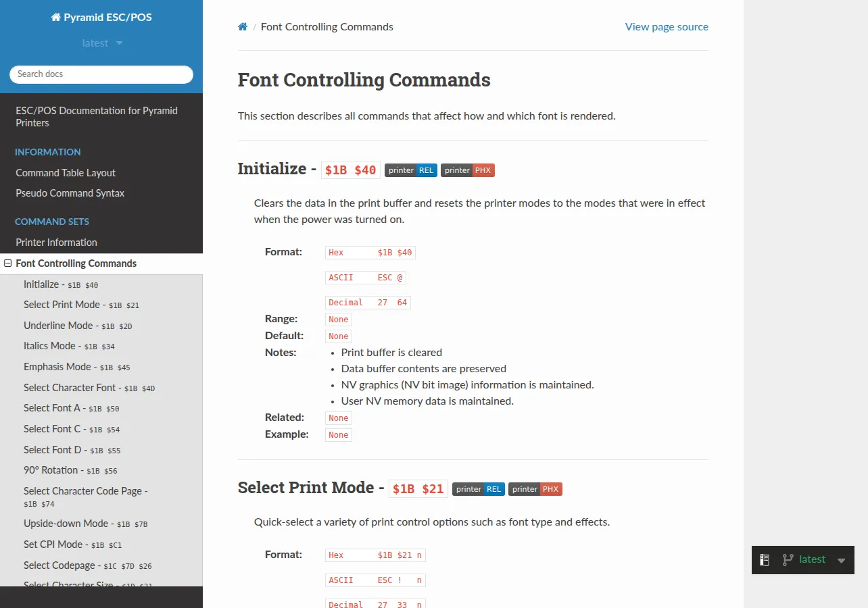Click the book icon in version flyout
This screenshot has width=868, height=608.
[x=765, y=559]
